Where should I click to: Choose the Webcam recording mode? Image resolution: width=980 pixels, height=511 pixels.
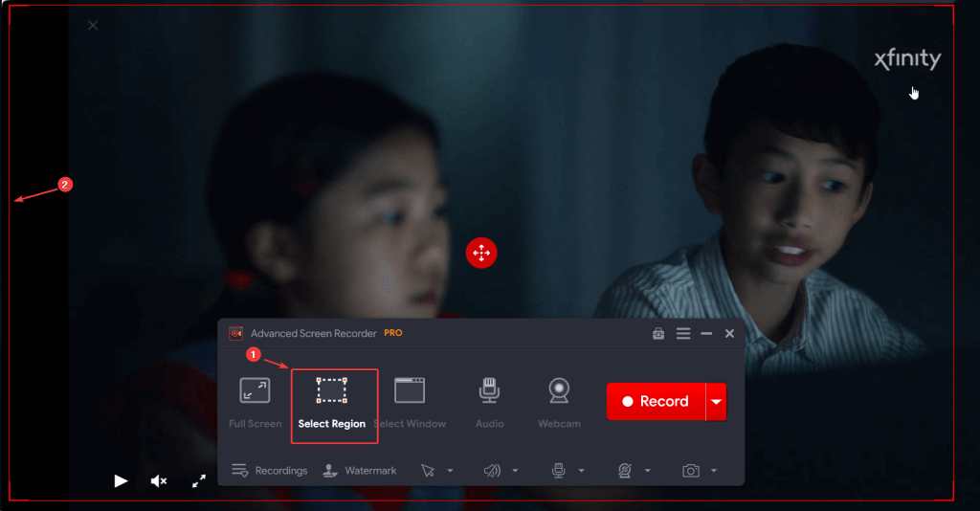559,404
